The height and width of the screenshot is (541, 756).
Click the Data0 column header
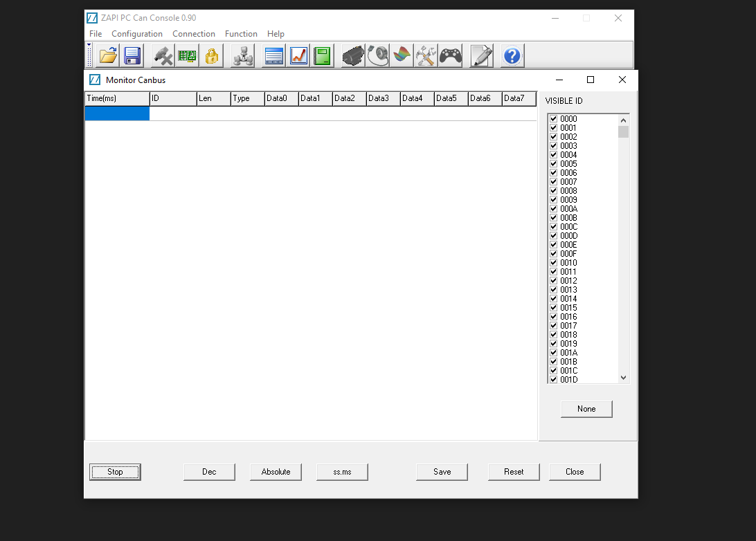282,98
